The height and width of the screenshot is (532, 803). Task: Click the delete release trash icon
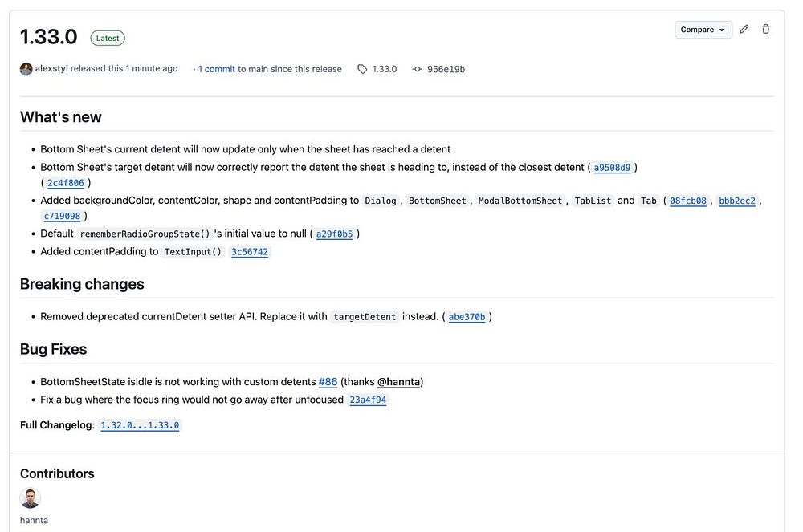pos(766,30)
